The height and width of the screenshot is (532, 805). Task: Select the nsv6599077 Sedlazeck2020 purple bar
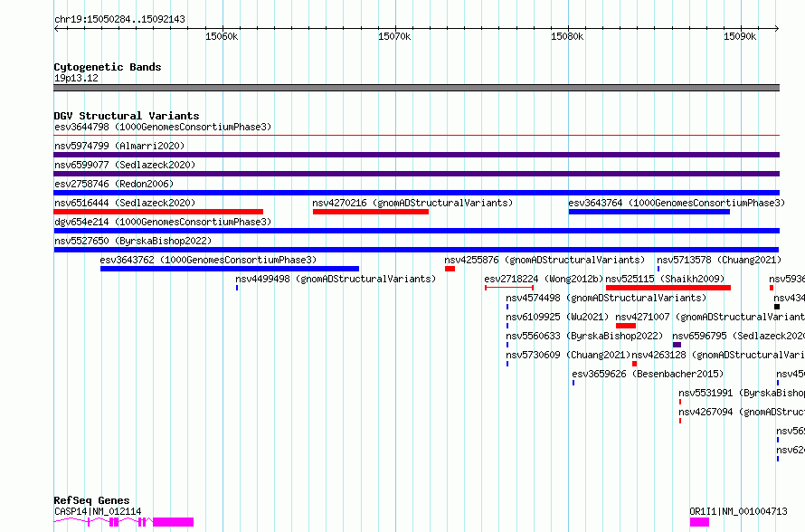pyautogui.click(x=416, y=174)
